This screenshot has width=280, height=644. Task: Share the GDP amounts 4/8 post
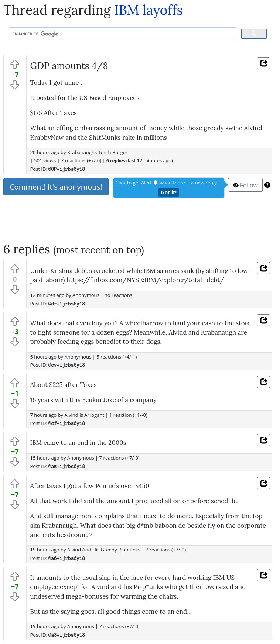[263, 63]
